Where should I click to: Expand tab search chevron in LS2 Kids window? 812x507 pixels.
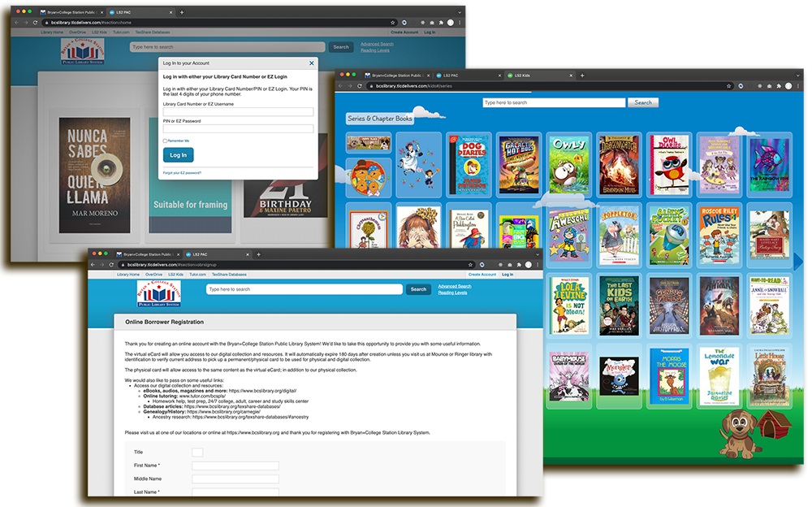pos(798,76)
